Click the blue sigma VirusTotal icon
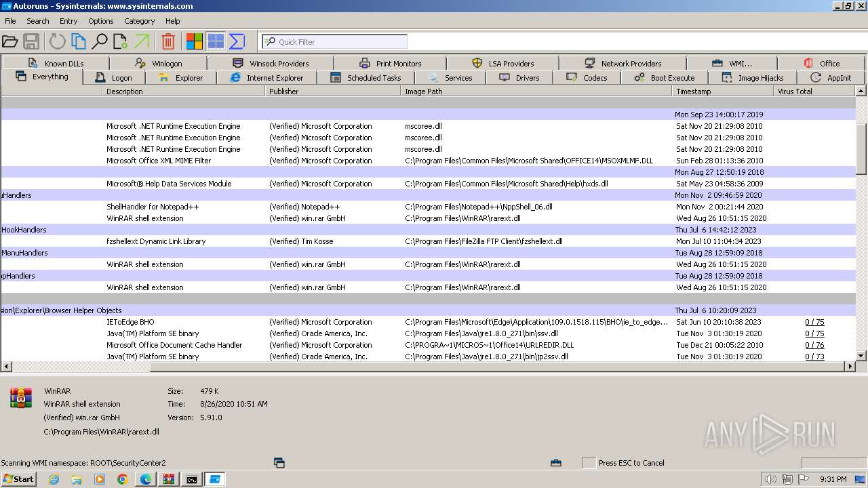 (237, 41)
